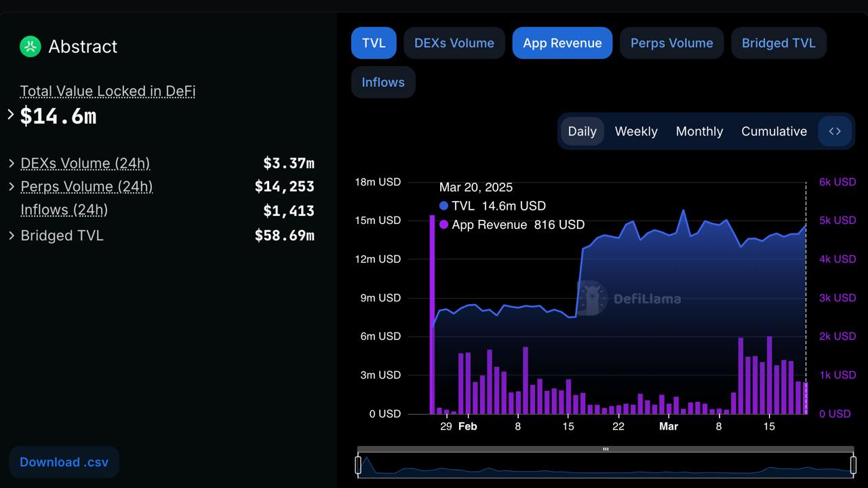Toggle the DEXs Volume chart metric
The image size is (868, 488).
(x=454, y=43)
